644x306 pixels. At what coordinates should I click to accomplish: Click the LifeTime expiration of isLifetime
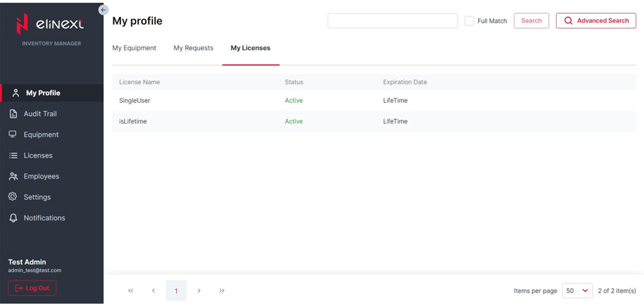click(395, 121)
